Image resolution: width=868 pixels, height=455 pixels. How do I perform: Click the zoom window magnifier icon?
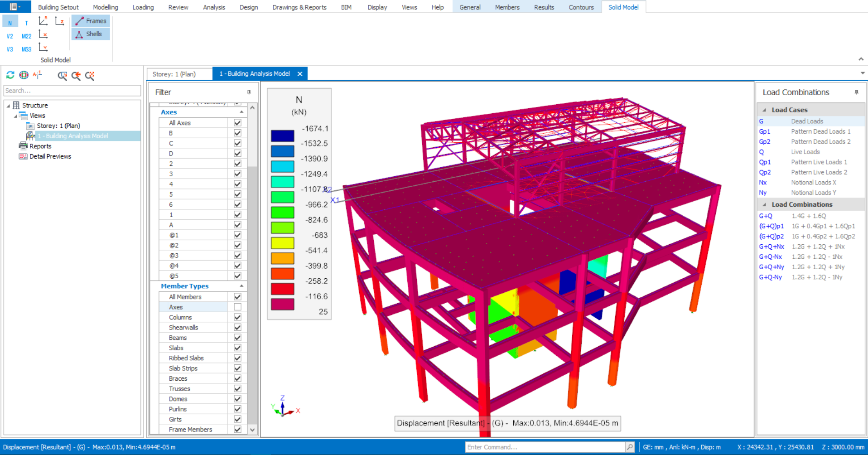62,76
